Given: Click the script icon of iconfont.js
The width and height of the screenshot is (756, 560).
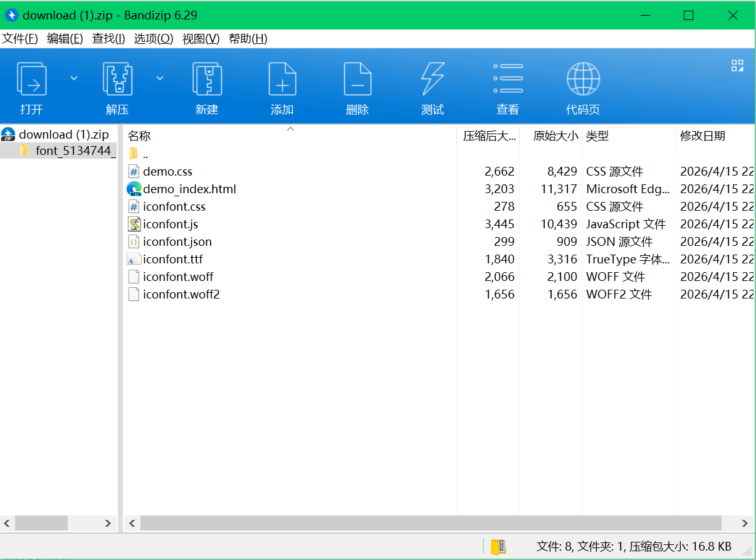Looking at the screenshot, I should 134,224.
